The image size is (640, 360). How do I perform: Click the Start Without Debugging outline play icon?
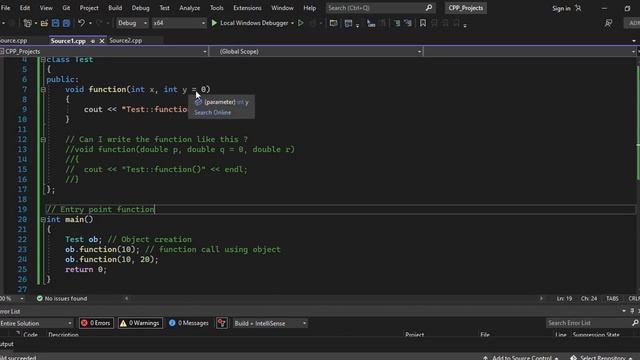coord(301,23)
